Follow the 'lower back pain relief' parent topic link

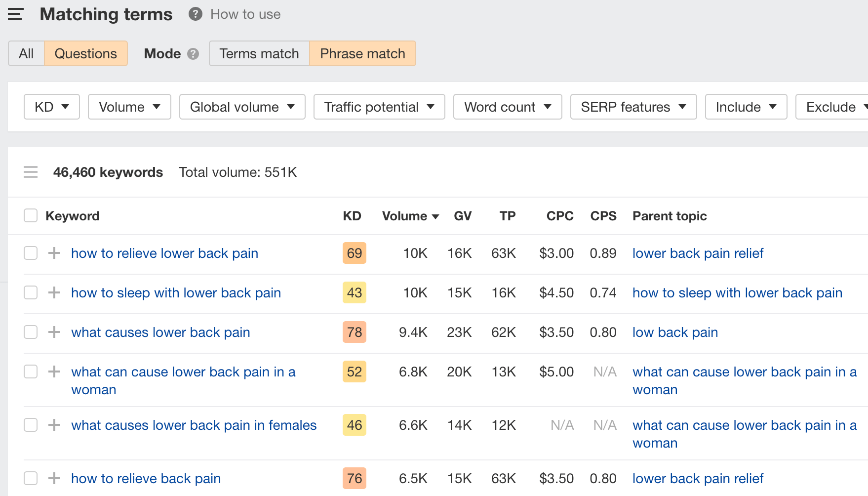(697, 253)
